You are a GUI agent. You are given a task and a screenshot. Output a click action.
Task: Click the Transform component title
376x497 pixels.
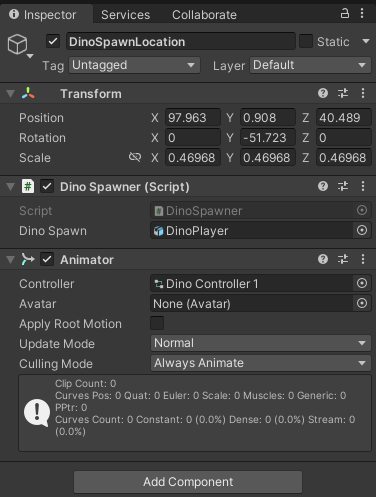coord(91,94)
